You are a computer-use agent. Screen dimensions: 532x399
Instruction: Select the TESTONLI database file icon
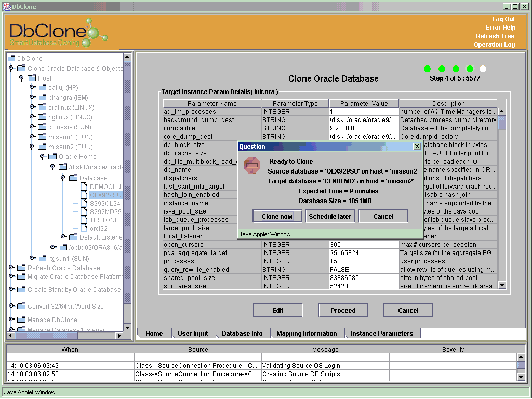tap(84, 220)
